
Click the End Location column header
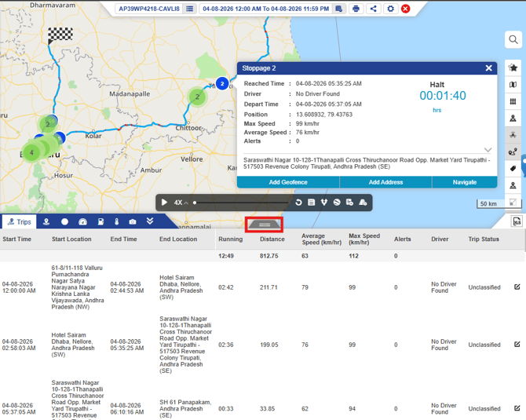(x=178, y=239)
